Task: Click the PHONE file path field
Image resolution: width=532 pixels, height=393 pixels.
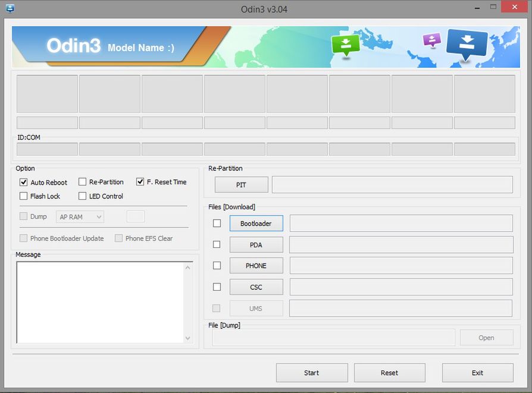Action: [x=401, y=266]
